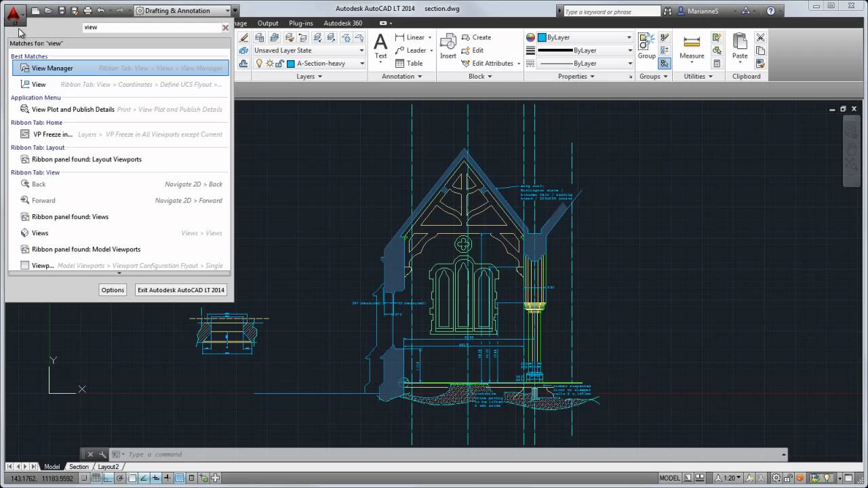This screenshot has height=488, width=868.
Task: Click Create in the Block panel
Action: click(477, 37)
